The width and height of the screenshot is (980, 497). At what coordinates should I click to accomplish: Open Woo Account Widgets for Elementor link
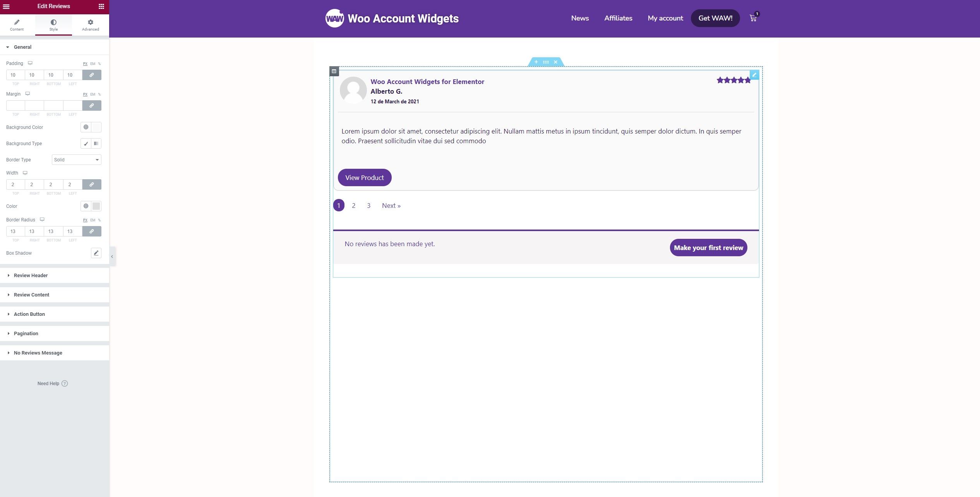tap(427, 82)
